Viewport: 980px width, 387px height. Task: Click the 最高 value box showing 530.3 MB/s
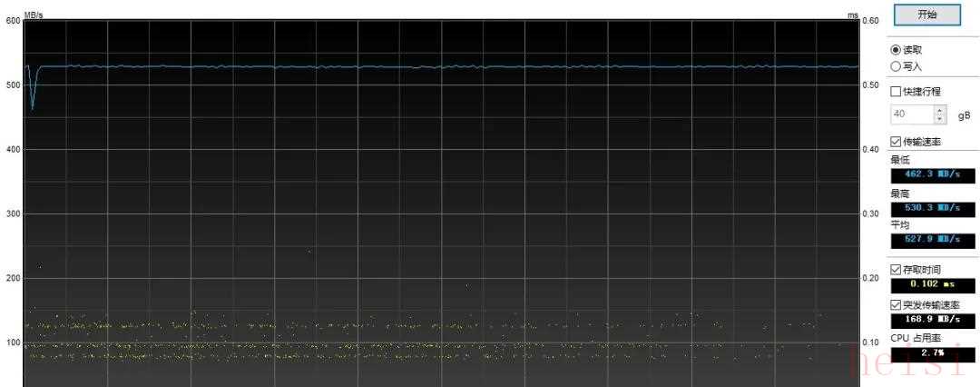[933, 207]
